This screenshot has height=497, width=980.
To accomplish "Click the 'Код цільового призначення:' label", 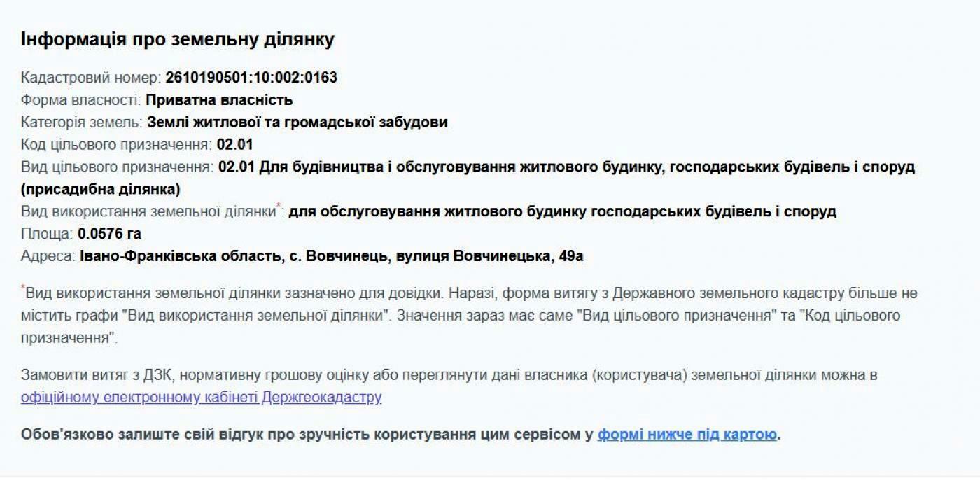I will click(x=116, y=145).
